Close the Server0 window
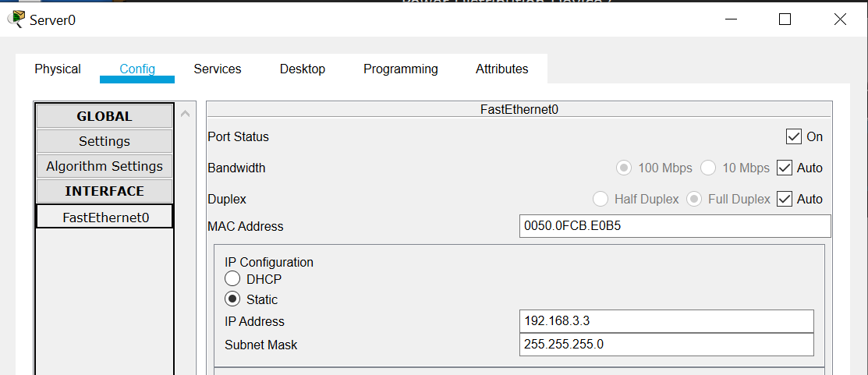 coord(840,19)
